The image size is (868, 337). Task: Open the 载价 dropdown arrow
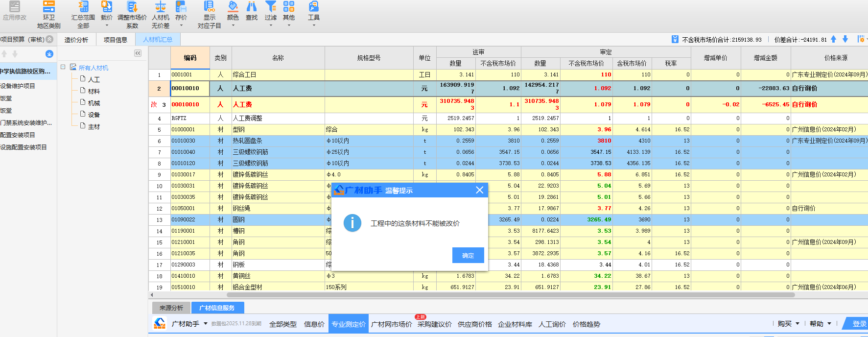click(x=107, y=25)
